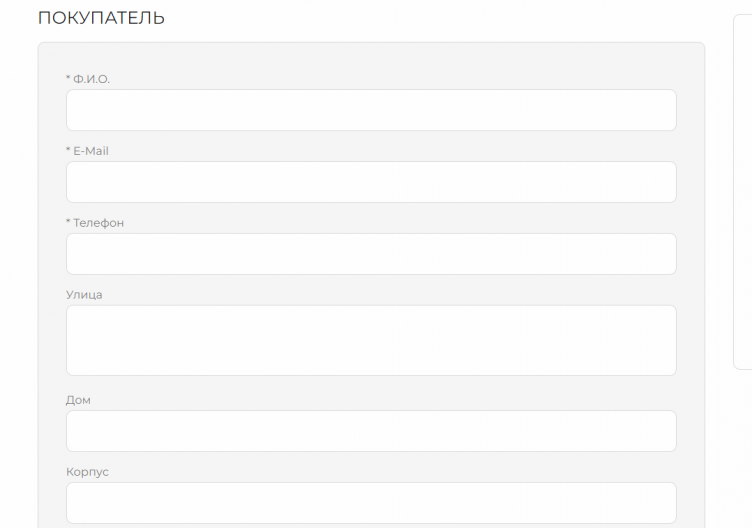Click the Ф.И.О. input field
This screenshot has width=752, height=528.
click(371, 110)
